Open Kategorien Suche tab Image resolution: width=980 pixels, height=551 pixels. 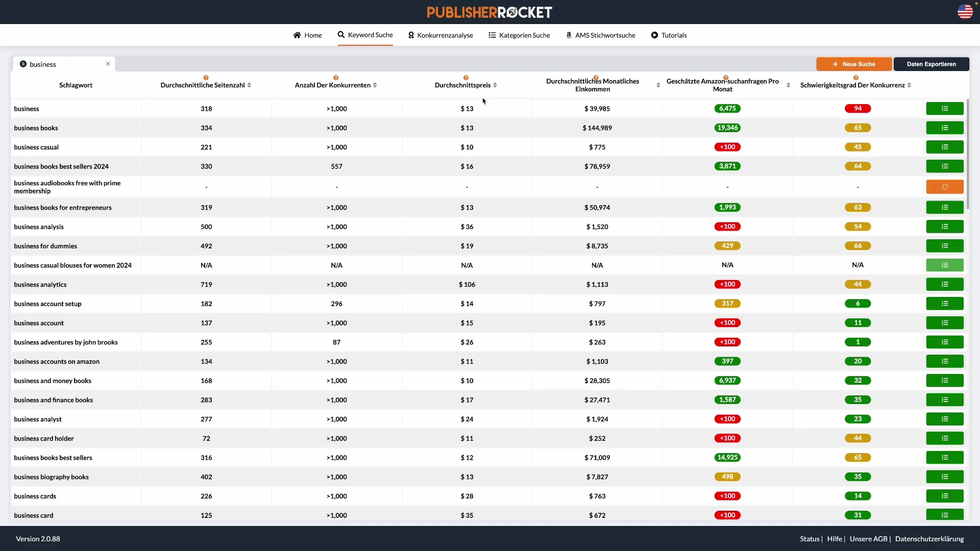[519, 35]
